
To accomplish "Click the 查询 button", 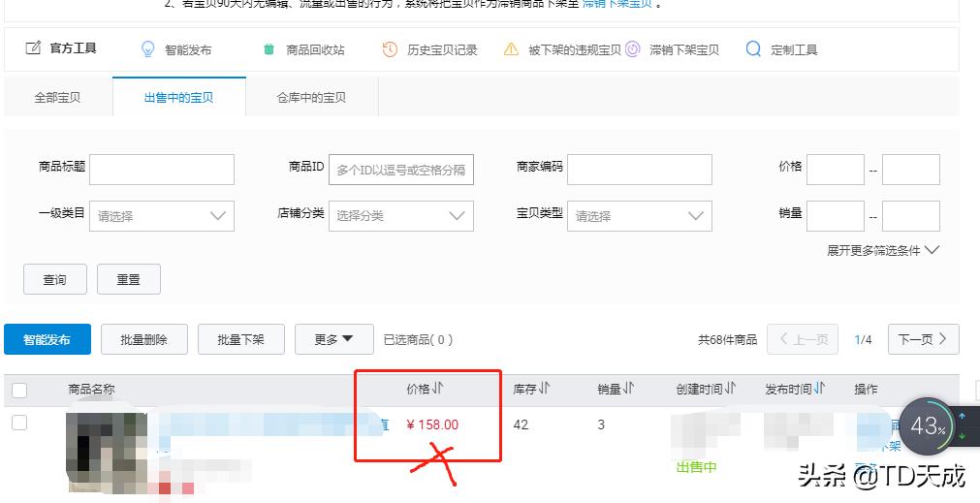I will (x=55, y=279).
